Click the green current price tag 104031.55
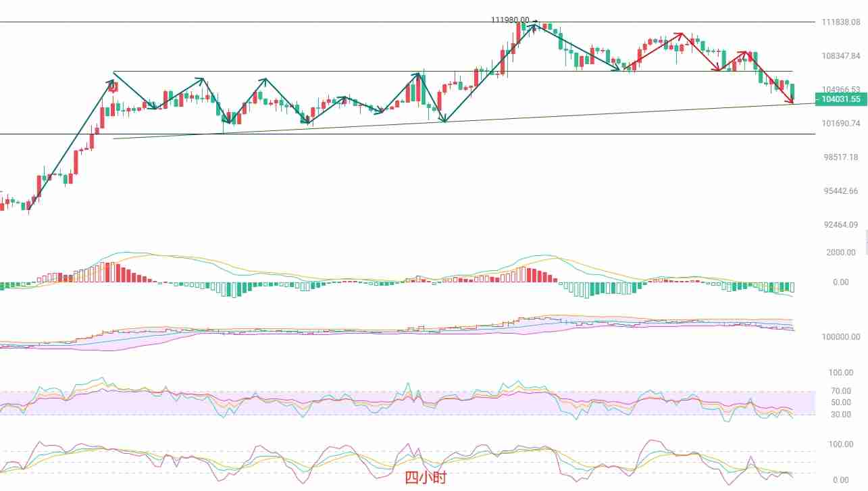Image resolution: width=868 pixels, height=491 pixels. coord(841,99)
